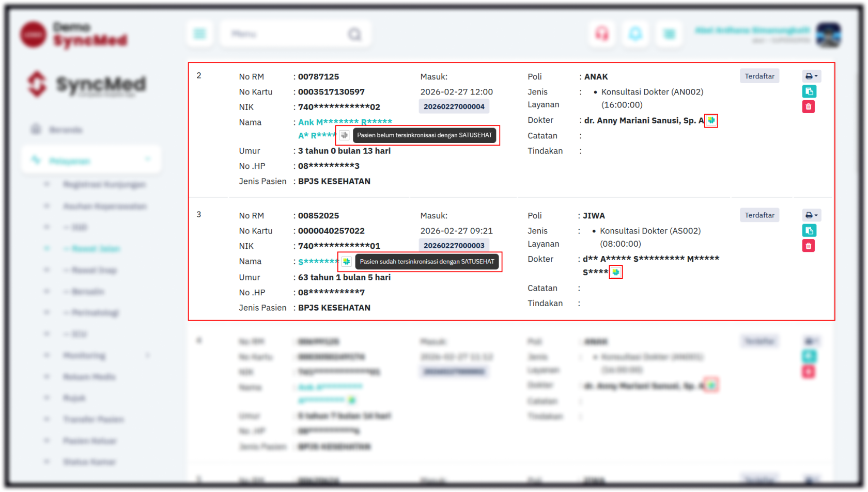Open Beranda in sidebar

66,130
